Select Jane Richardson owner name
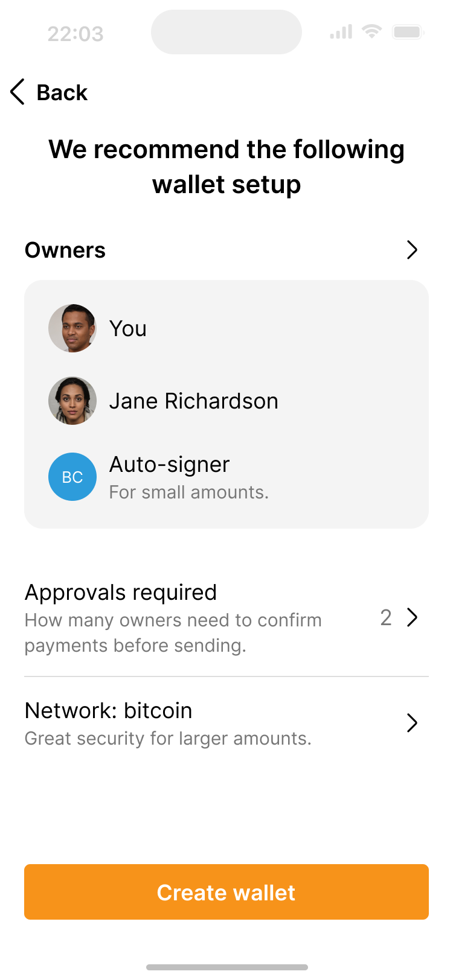The height and width of the screenshot is (980, 453). coord(193,401)
